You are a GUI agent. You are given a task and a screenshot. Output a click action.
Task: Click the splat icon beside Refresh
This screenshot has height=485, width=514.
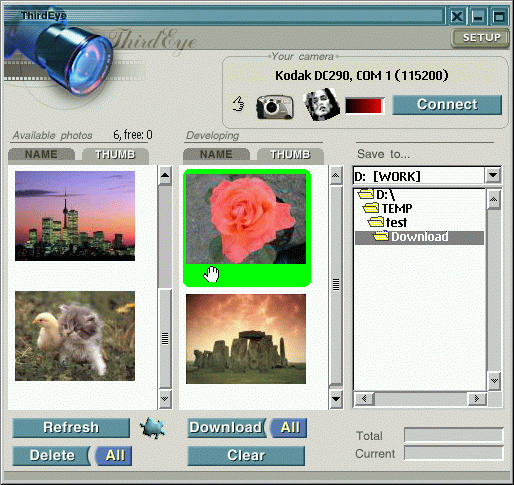152,428
